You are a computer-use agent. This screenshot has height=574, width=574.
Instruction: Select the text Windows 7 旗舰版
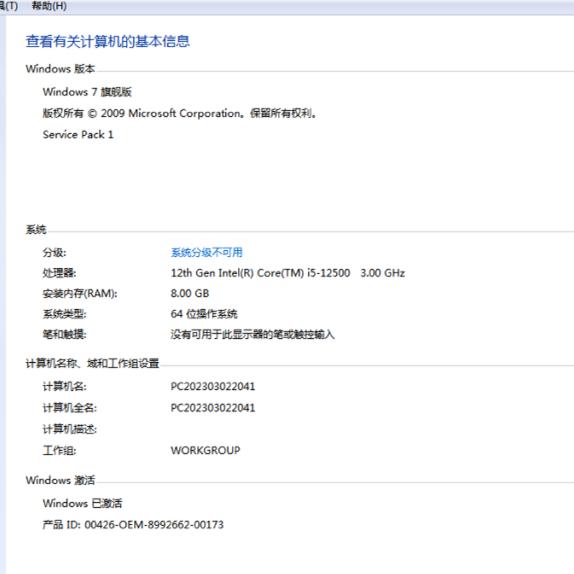pyautogui.click(x=87, y=92)
